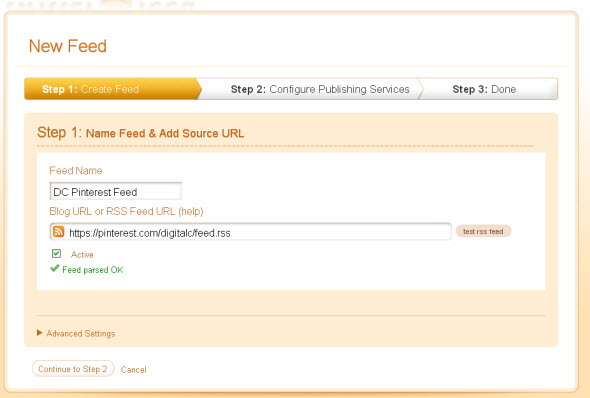Select the Step 1: Create Feed tab
The height and width of the screenshot is (398, 590).
[112, 89]
